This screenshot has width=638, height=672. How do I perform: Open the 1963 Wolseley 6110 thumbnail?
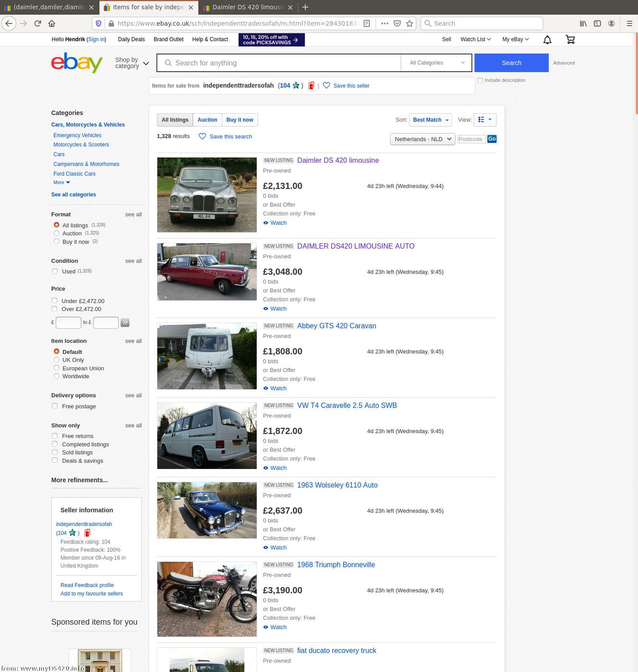click(x=207, y=510)
